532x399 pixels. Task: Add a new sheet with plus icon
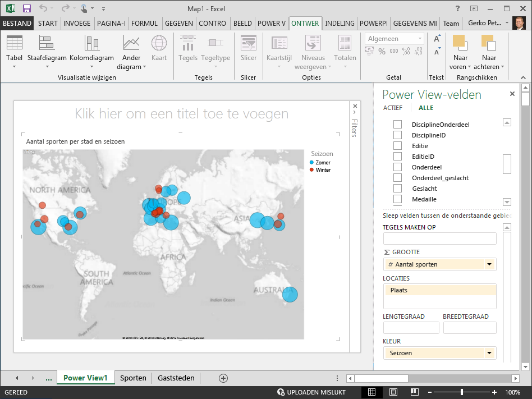[x=223, y=378]
